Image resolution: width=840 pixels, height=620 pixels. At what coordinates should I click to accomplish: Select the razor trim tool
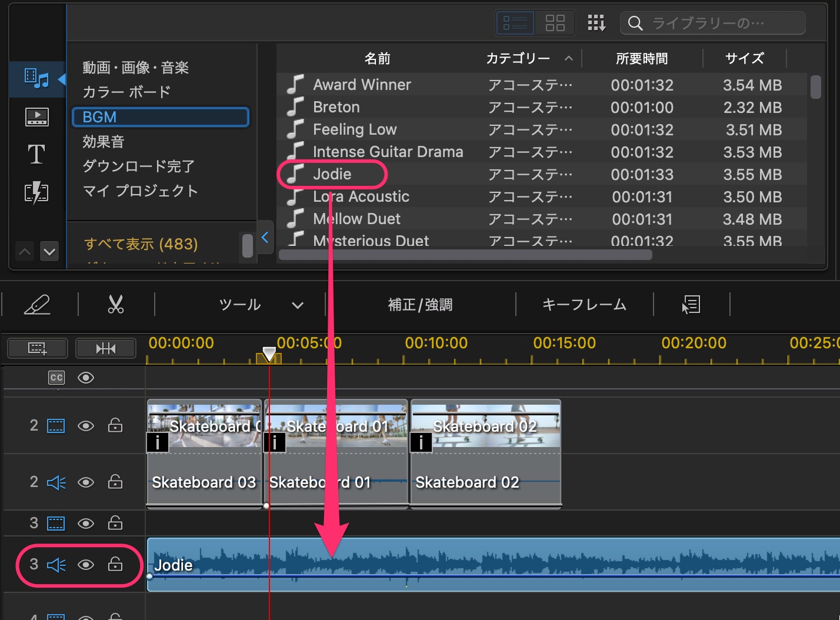coord(36,304)
